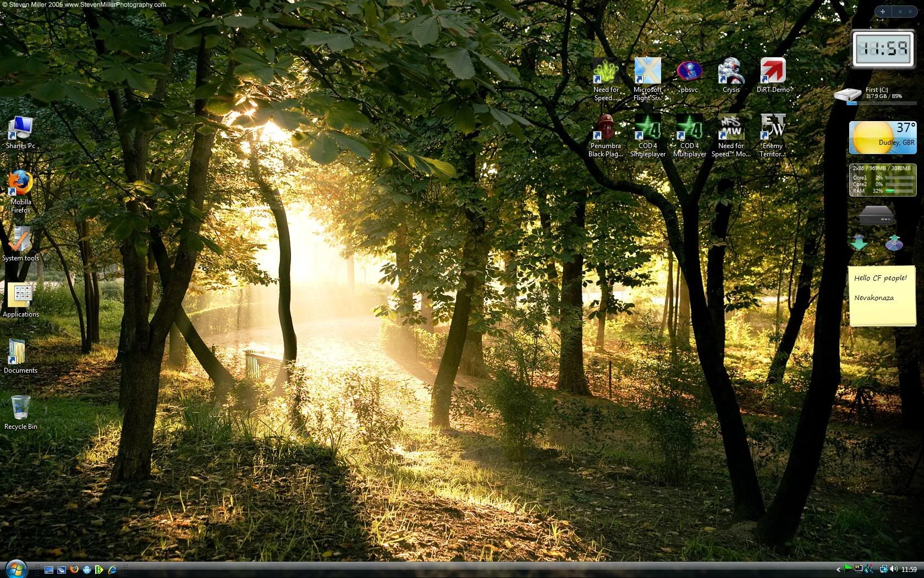Open the Documents shortcut icon
This screenshot has width=924, height=578.
pyautogui.click(x=20, y=357)
